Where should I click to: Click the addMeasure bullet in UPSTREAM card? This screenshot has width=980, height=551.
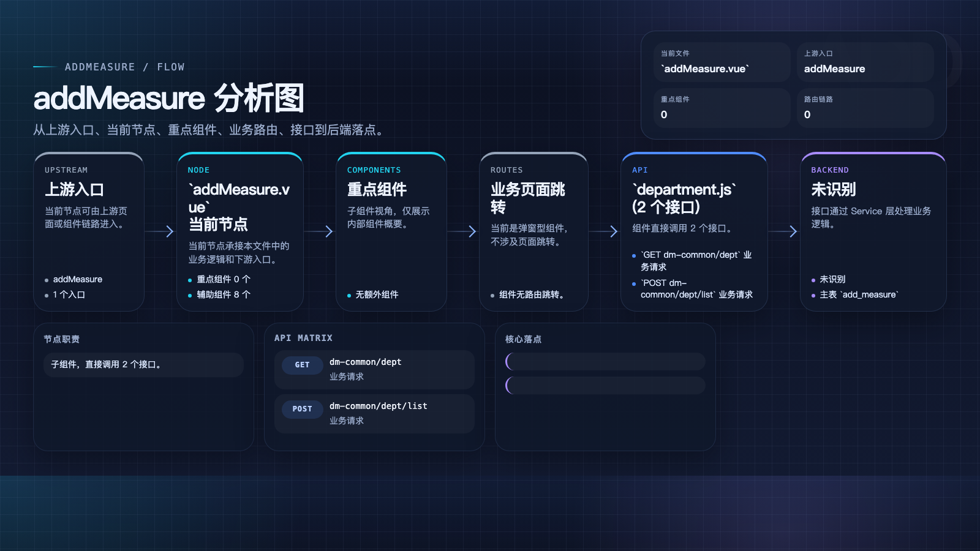click(73, 279)
